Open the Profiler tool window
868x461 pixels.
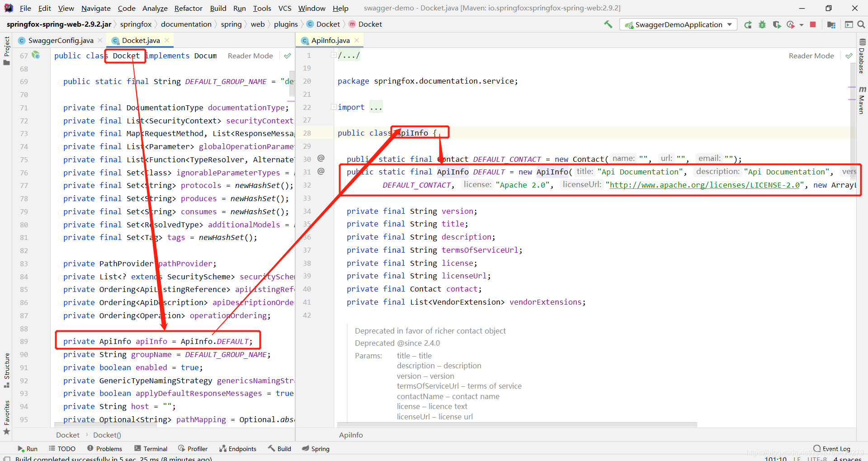pyautogui.click(x=193, y=449)
